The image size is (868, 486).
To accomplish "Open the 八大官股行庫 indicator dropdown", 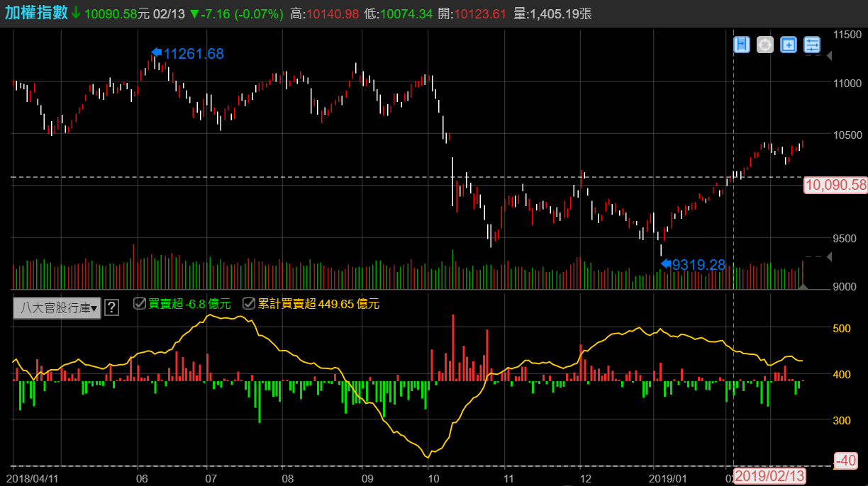I will (x=57, y=307).
